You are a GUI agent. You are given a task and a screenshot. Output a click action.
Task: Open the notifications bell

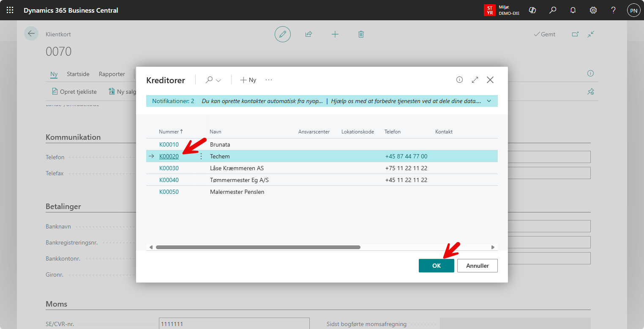coord(573,10)
